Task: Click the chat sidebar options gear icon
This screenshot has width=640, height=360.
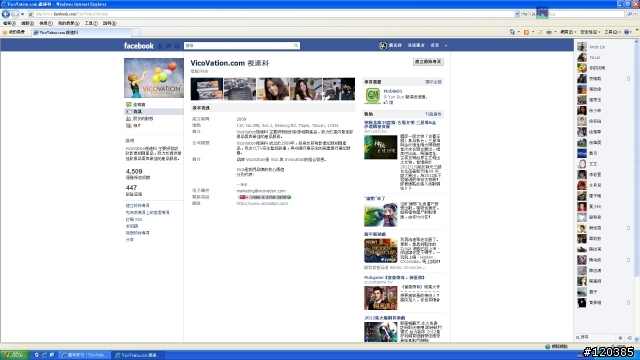Action: [620, 338]
